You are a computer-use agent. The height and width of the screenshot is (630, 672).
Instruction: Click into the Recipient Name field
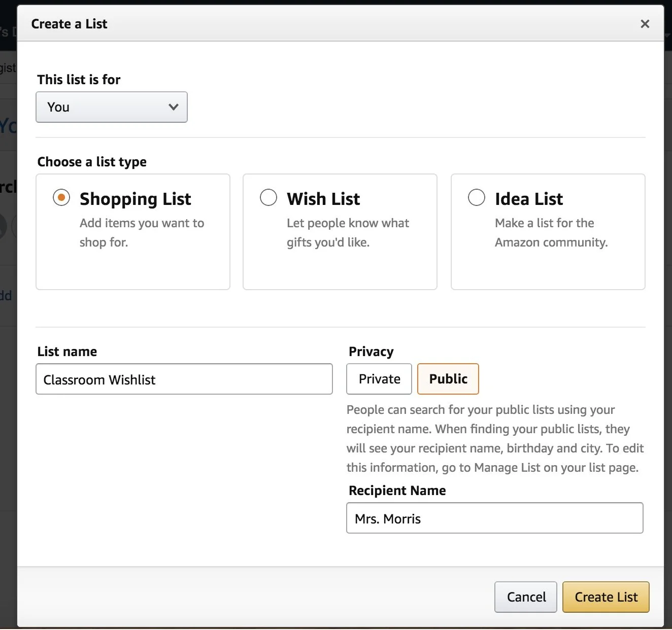(494, 518)
